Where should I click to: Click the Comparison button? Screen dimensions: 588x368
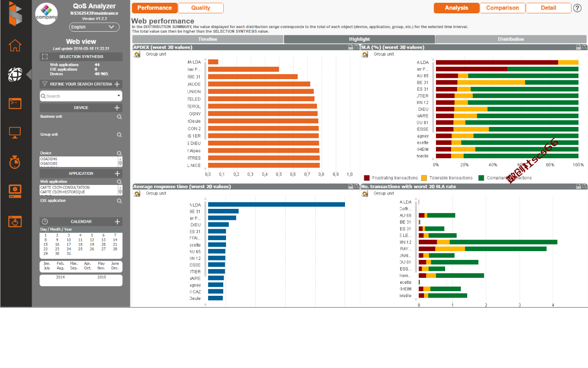(503, 8)
